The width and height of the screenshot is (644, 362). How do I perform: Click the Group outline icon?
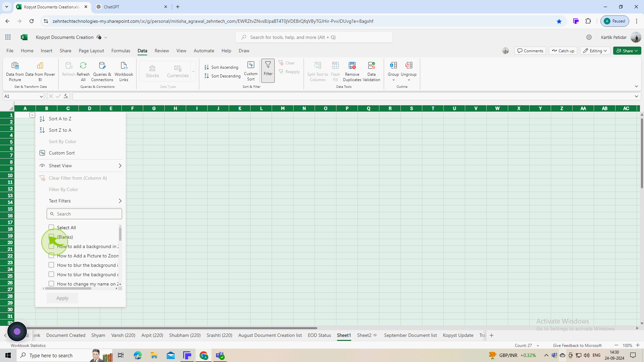coord(393,65)
